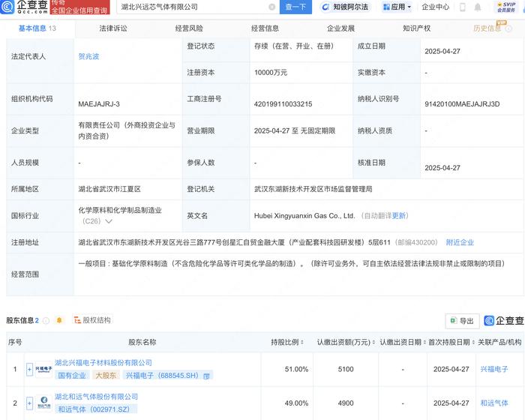Open 企业中心
Viewport: 525px width, 420px height.
point(435,7)
